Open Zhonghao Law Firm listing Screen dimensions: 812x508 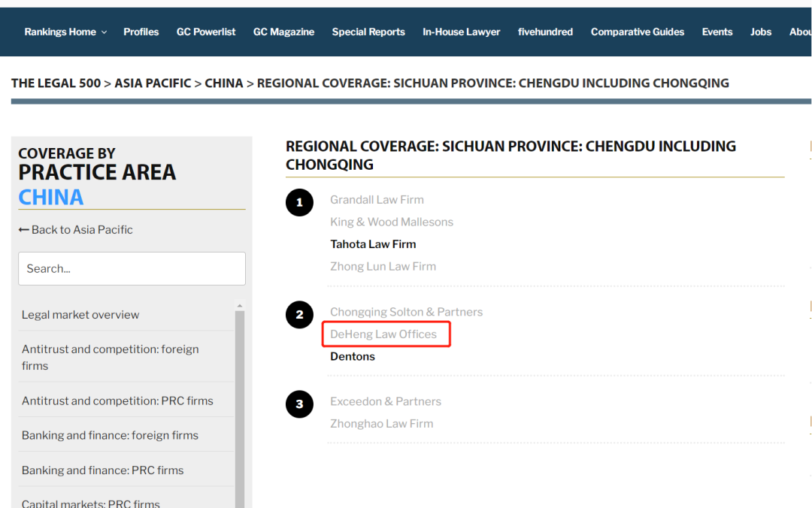click(382, 424)
